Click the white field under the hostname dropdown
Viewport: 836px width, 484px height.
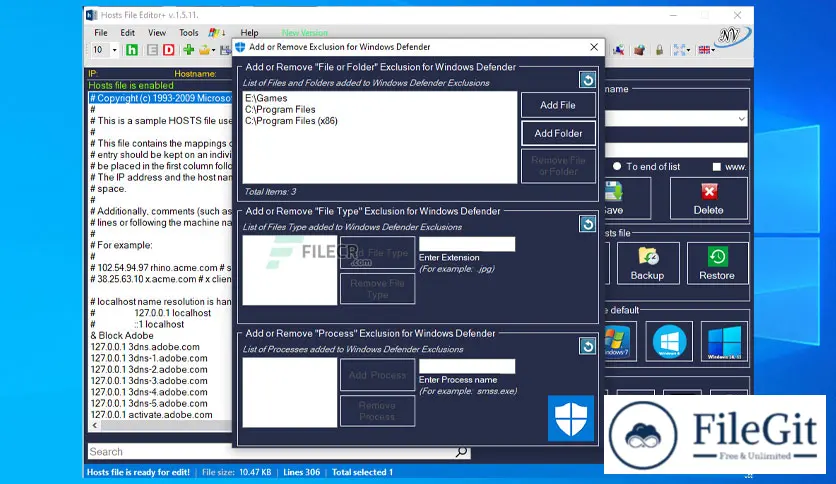(676, 150)
